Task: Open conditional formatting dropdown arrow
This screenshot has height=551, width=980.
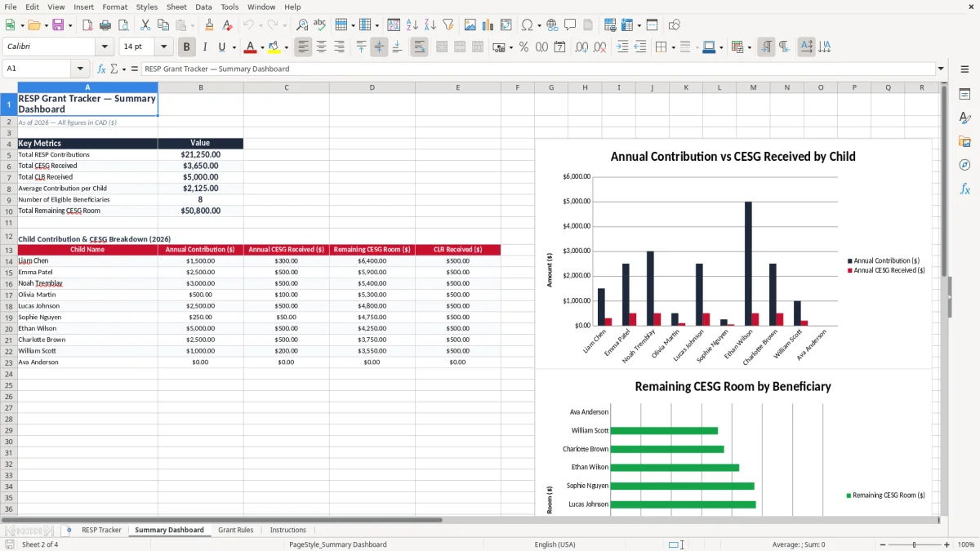Action: (x=749, y=47)
